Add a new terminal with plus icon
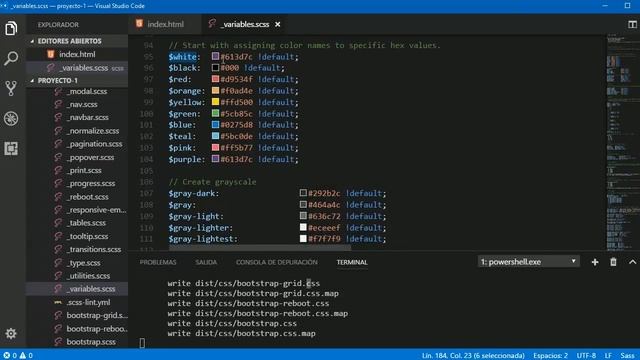 coord(595,262)
